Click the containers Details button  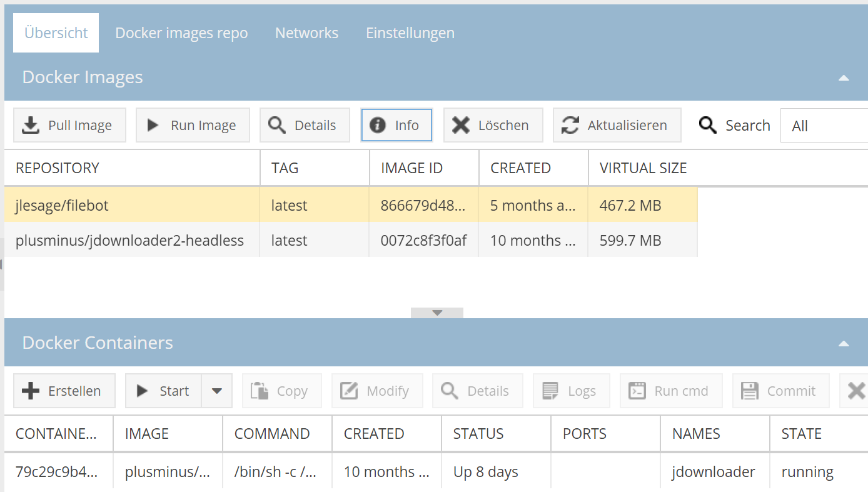478,391
